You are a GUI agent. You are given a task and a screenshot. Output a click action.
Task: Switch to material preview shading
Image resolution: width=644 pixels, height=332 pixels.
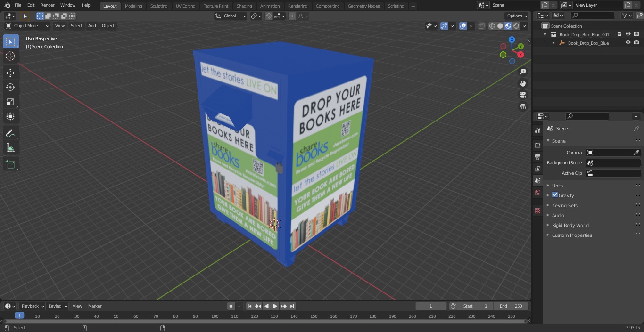[508, 26]
